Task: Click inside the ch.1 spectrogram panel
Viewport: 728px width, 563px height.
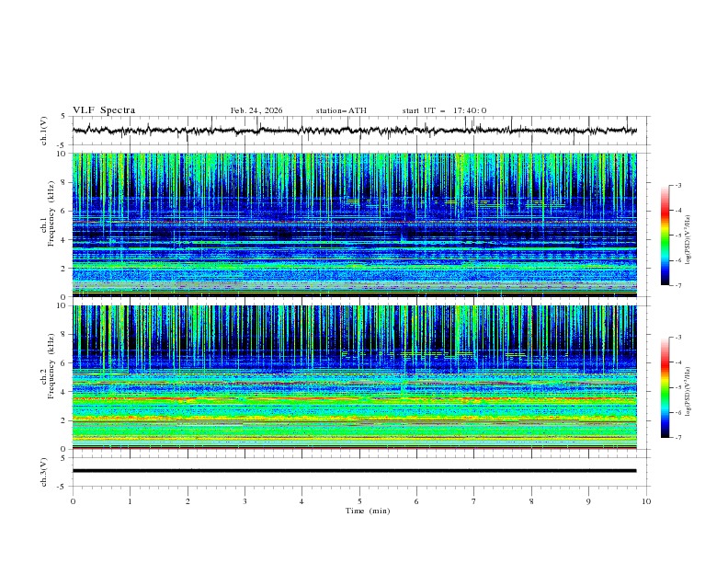Action: click(x=358, y=225)
